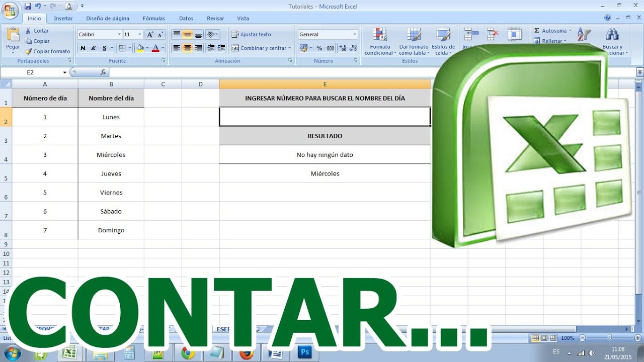Open Excel help question mark

click(x=608, y=18)
